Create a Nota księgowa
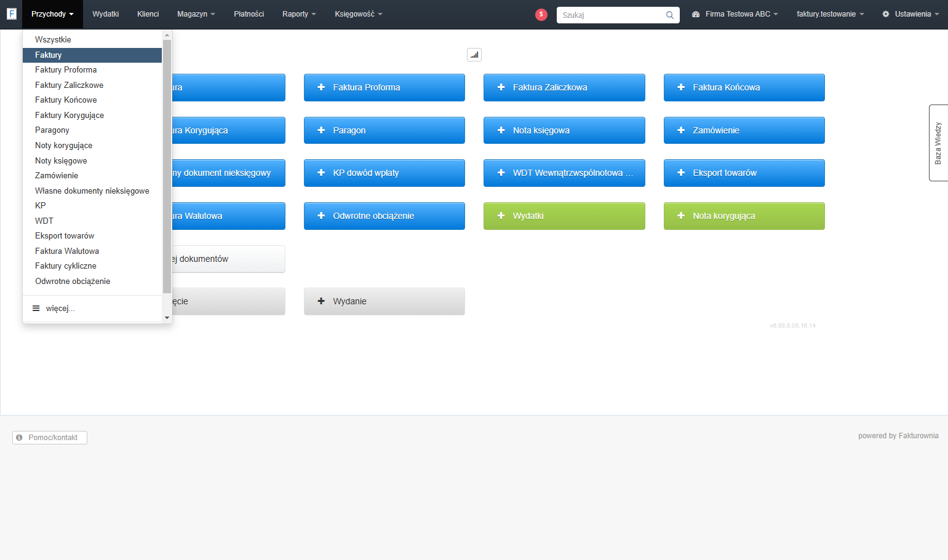 (x=564, y=130)
